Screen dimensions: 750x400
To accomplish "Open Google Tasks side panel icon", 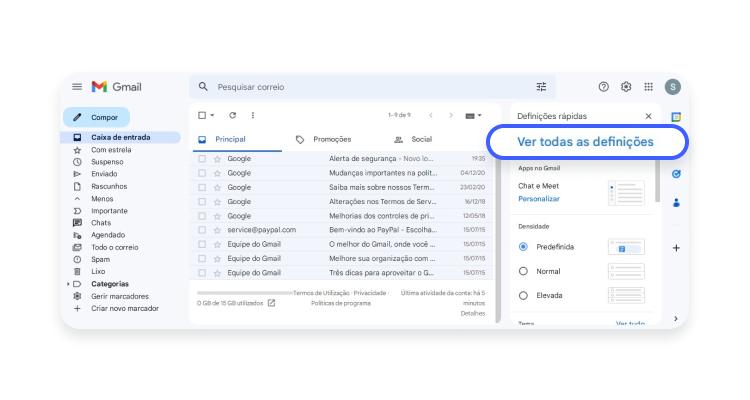I will [676, 174].
